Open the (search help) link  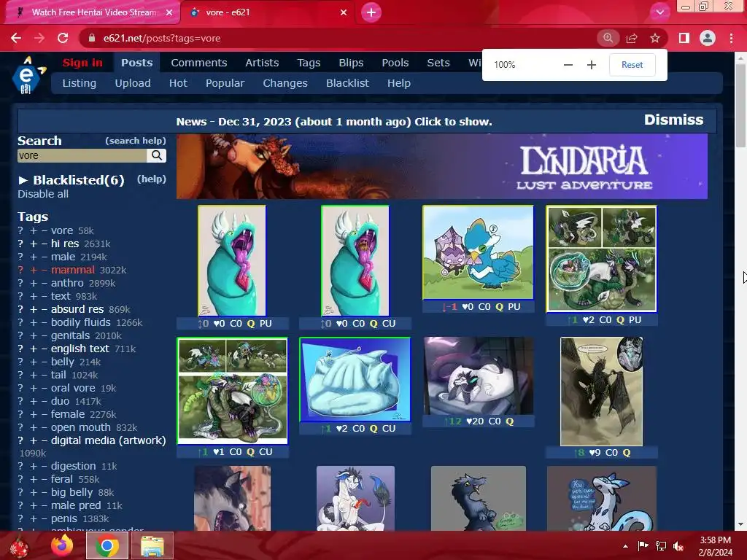point(136,141)
